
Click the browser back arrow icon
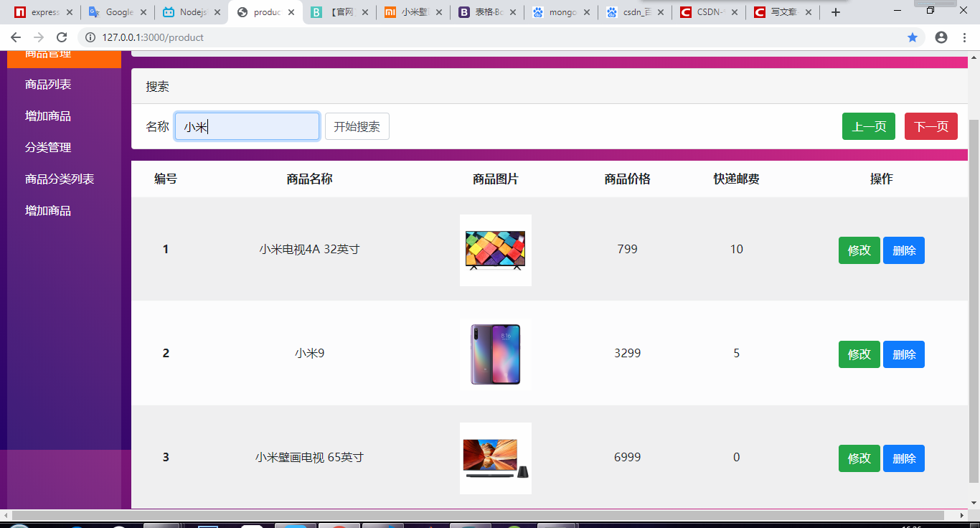point(14,37)
